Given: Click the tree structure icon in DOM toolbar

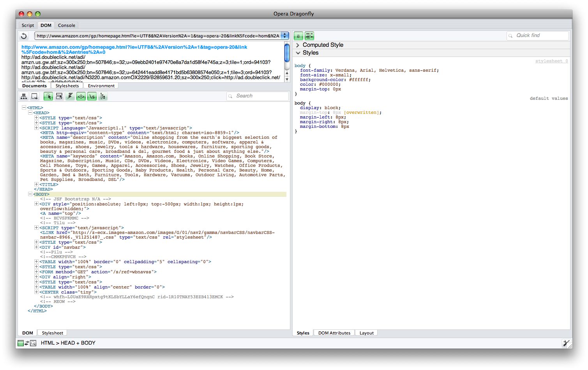Looking at the screenshot, I should pos(102,96).
